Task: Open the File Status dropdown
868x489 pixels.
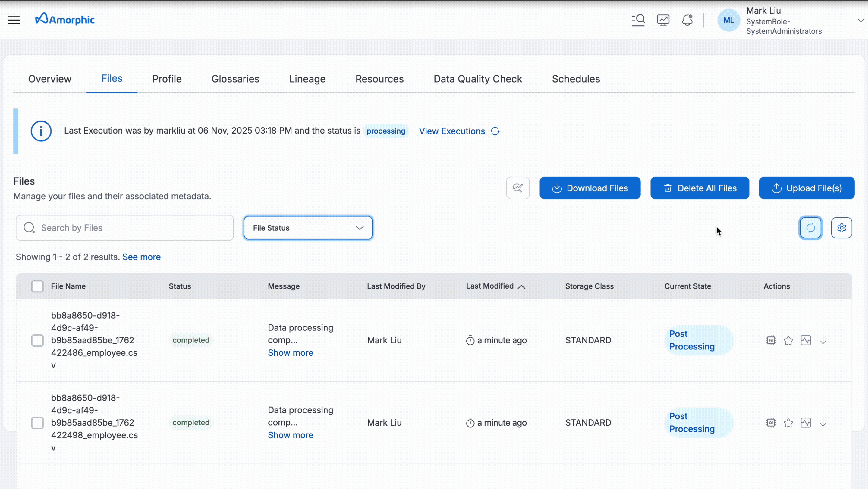Action: [x=308, y=228]
